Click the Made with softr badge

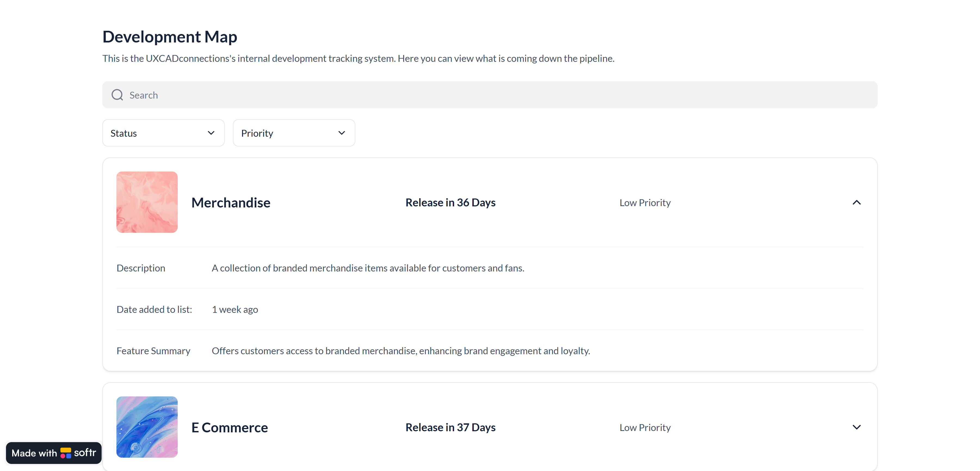54,453
